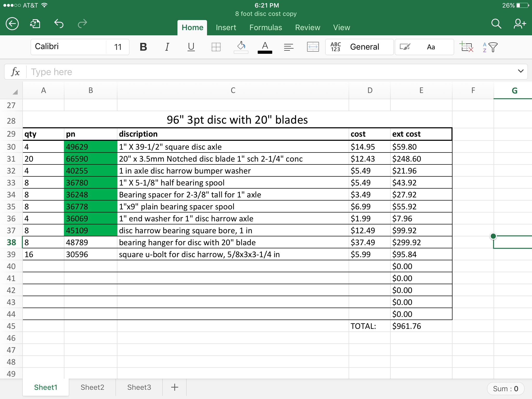Toggle italic formatting

pos(167,47)
